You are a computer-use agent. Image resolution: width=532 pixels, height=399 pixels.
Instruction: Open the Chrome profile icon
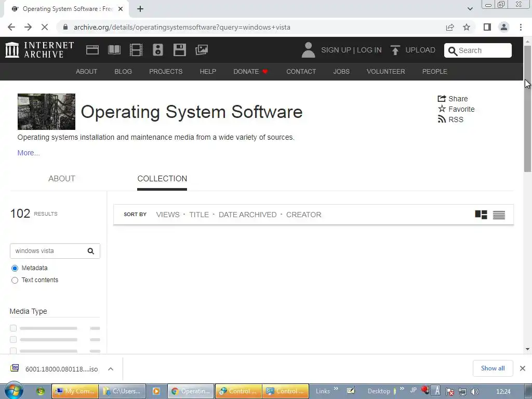pos(504,27)
